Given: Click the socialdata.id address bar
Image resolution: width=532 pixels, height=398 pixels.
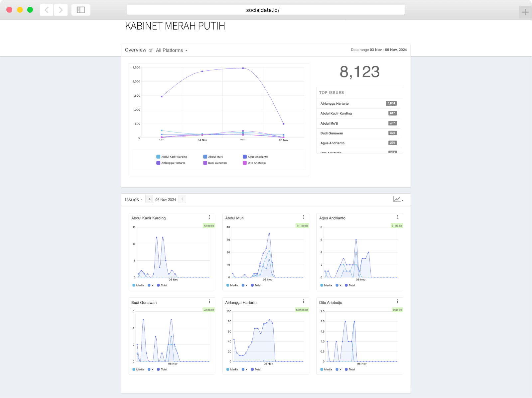Looking at the screenshot, I should (266, 10).
